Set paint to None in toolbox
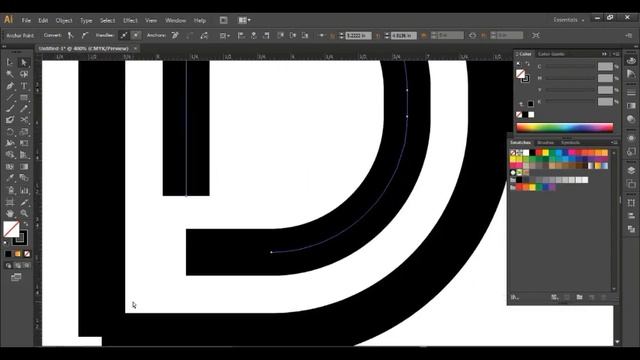 pos(27,254)
